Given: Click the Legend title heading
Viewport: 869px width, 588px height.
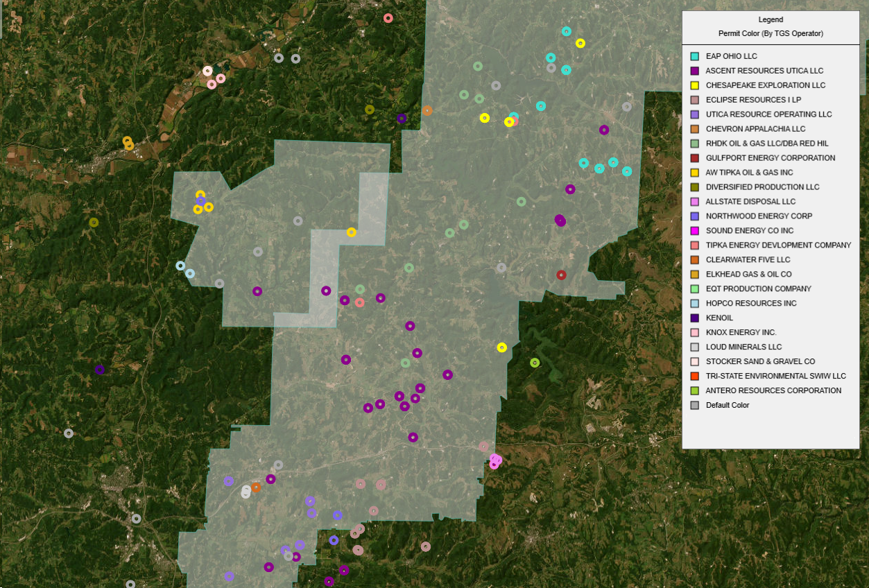Looking at the screenshot, I should pos(771,20).
